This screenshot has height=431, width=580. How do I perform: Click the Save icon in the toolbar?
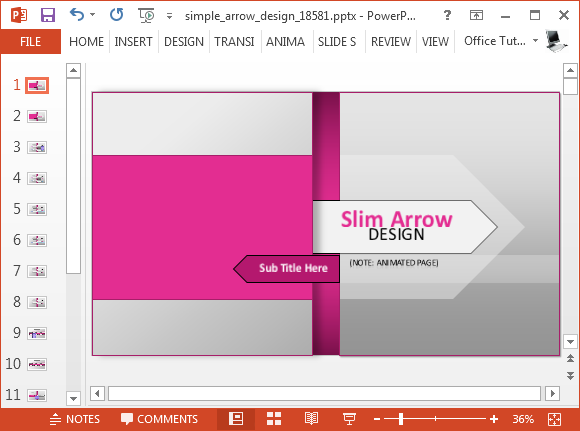(48, 16)
